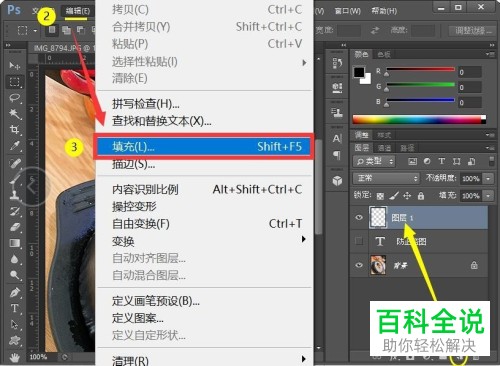Image resolution: width=500 pixels, height=366 pixels.
Task: Filter layers by adjustment layer icon
Action: click(x=427, y=162)
